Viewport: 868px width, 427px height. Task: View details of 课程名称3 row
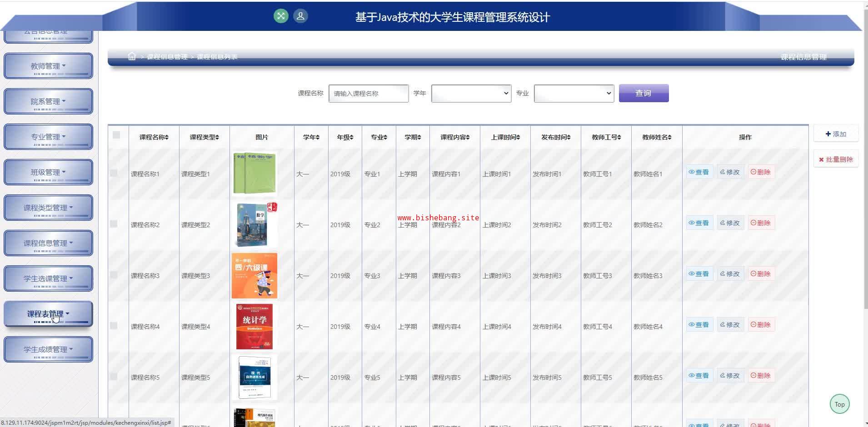point(699,274)
